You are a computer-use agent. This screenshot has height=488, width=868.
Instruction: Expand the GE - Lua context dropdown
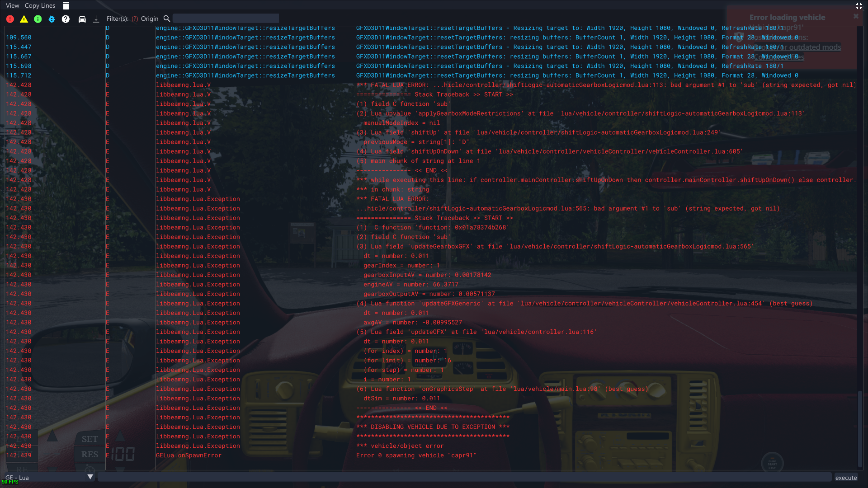point(45,477)
